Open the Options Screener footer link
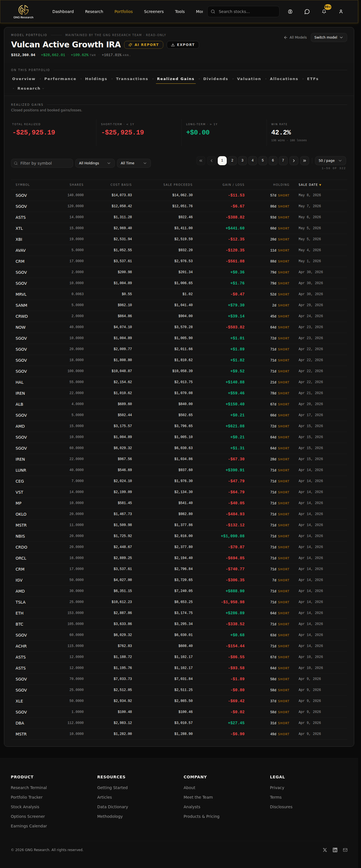The height and width of the screenshot is (868, 361). (28, 816)
